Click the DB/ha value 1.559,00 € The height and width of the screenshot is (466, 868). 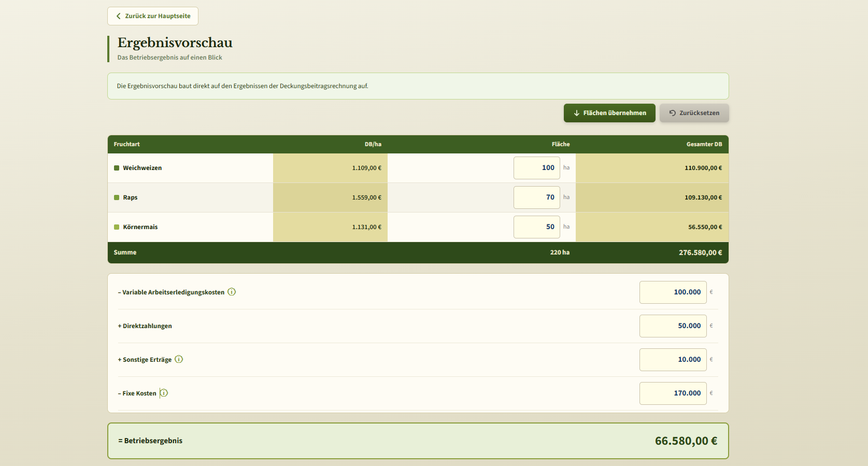(367, 197)
